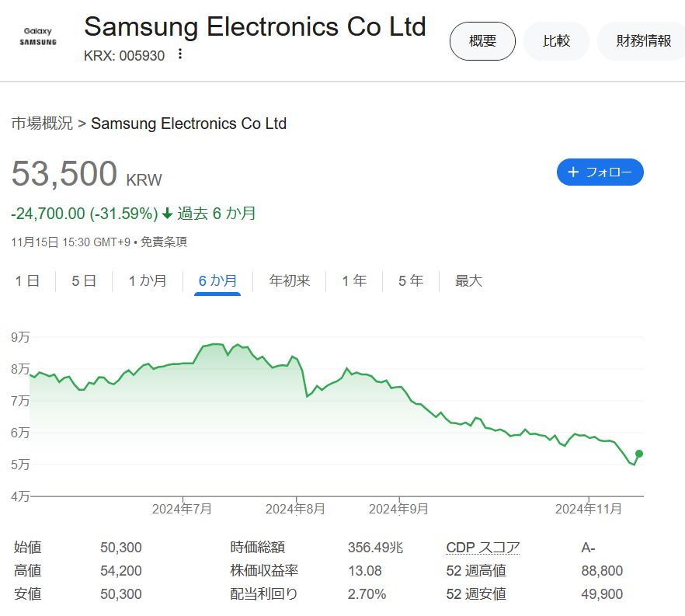The height and width of the screenshot is (616, 685).
Task: Switch to the 比較 tab
Action: (556, 41)
